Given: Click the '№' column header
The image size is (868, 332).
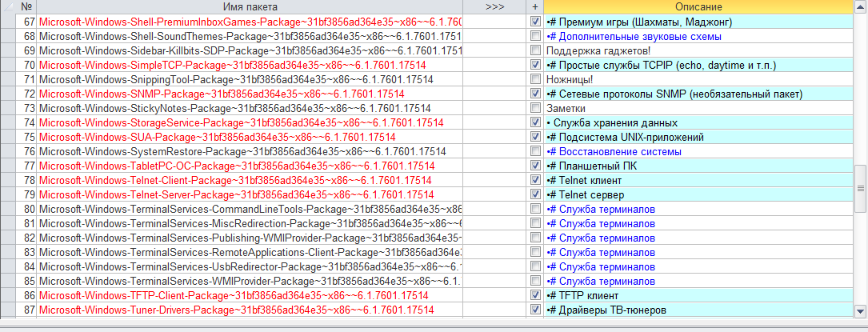Looking at the screenshot, I should tap(26, 6).
